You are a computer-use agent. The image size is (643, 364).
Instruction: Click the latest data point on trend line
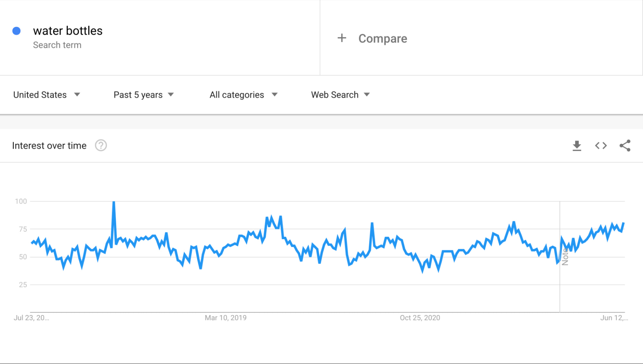tap(623, 223)
